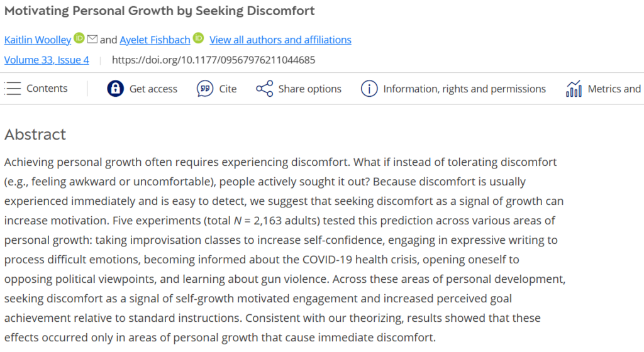
Task: Select the Cite toolbar label
Action: coord(228,89)
